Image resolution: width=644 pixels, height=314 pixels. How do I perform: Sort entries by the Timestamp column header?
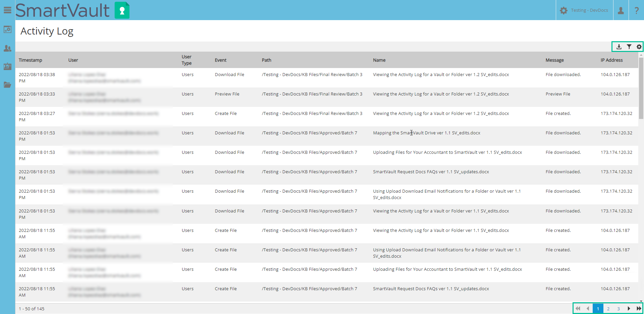(30, 60)
